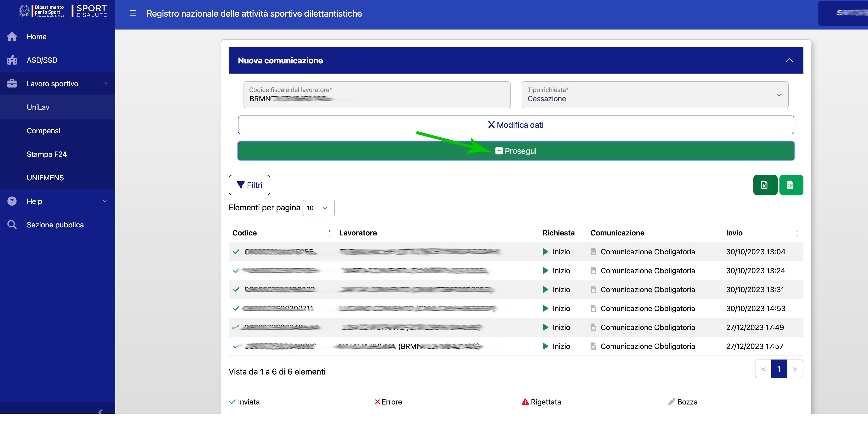Click the hamburger menu icon in header
The image size is (868, 434).
pos(133,13)
